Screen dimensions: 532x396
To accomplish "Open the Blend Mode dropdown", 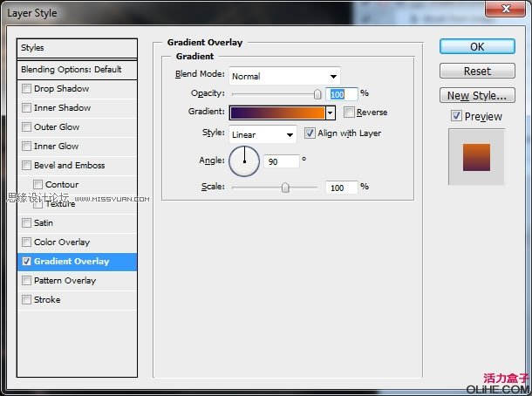I will pos(284,76).
